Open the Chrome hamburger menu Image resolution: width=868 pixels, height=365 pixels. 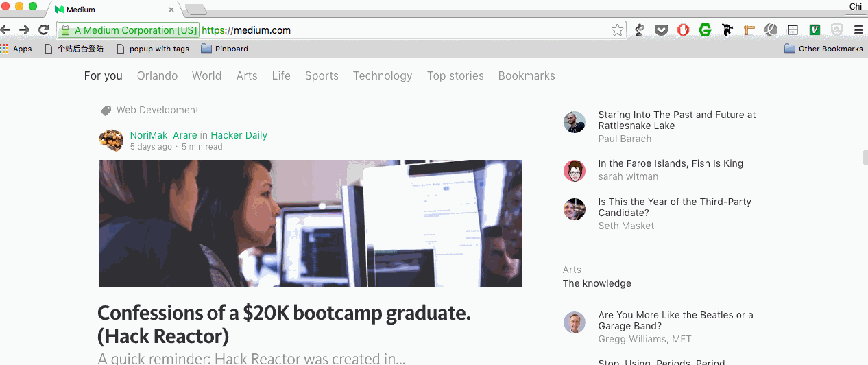point(858,30)
